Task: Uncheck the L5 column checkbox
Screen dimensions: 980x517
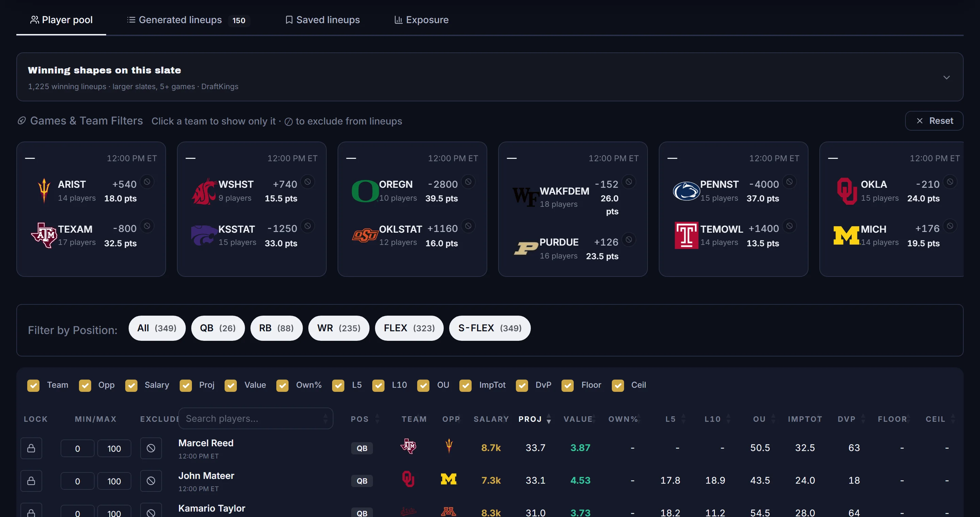Action: (x=338, y=385)
